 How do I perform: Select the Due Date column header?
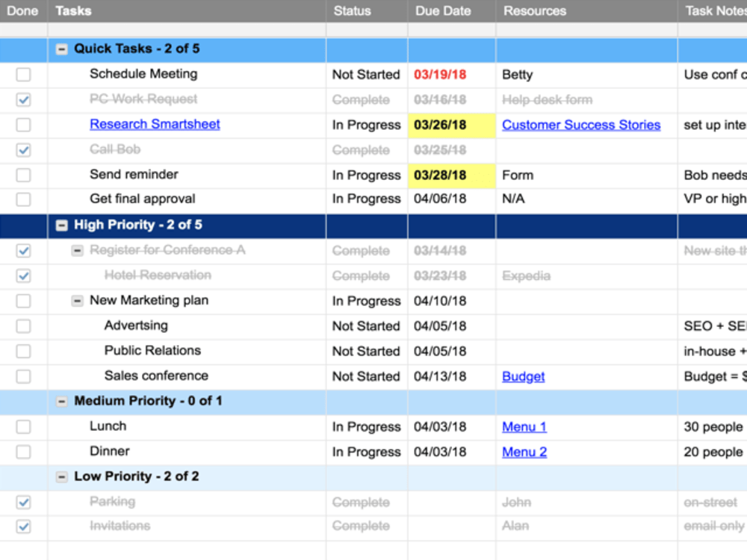coord(452,11)
